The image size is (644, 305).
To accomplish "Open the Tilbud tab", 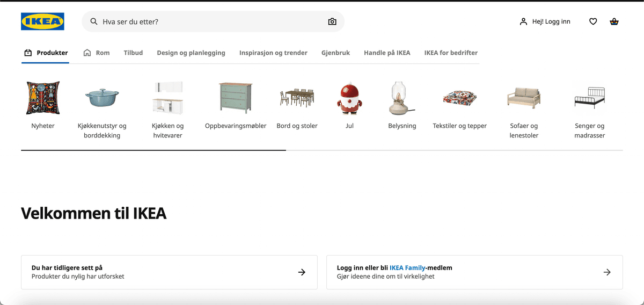I will [x=133, y=53].
